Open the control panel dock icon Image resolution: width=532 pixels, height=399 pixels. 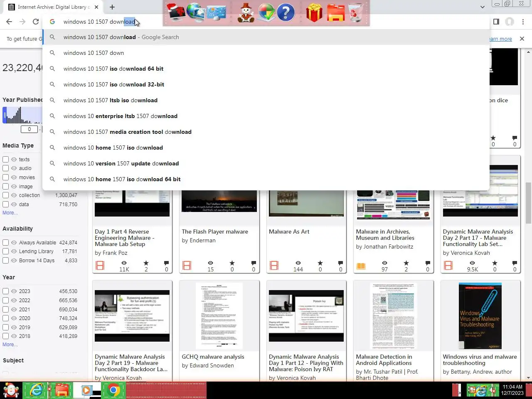point(216,13)
